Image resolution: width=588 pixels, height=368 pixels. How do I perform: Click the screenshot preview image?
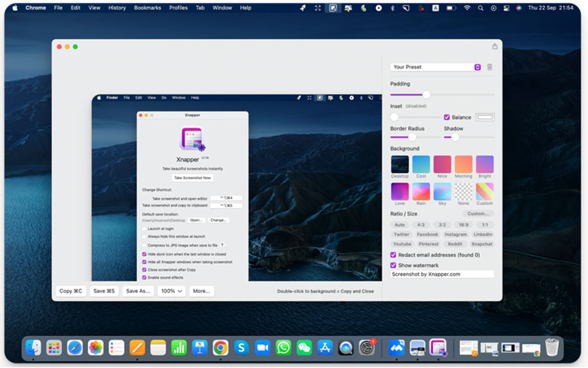237,187
